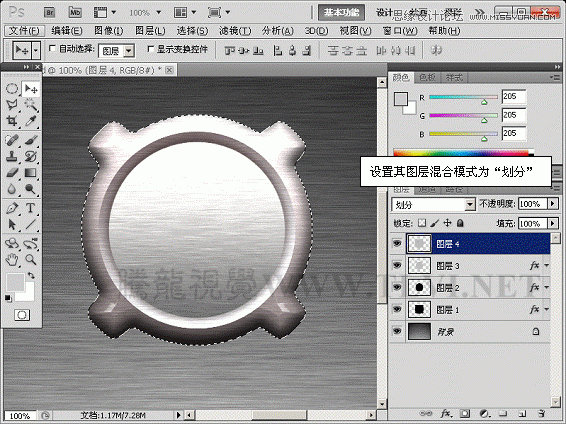Select the 图层 4 layer row
This screenshot has height=424, width=566.
click(x=478, y=244)
